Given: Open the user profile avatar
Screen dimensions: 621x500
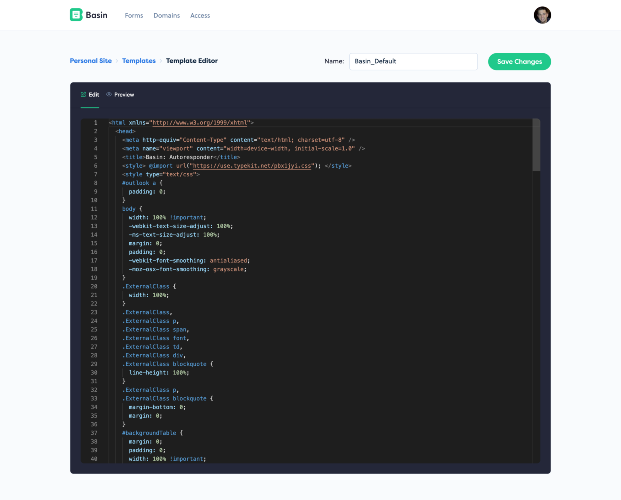Looking at the screenshot, I should [x=542, y=15].
